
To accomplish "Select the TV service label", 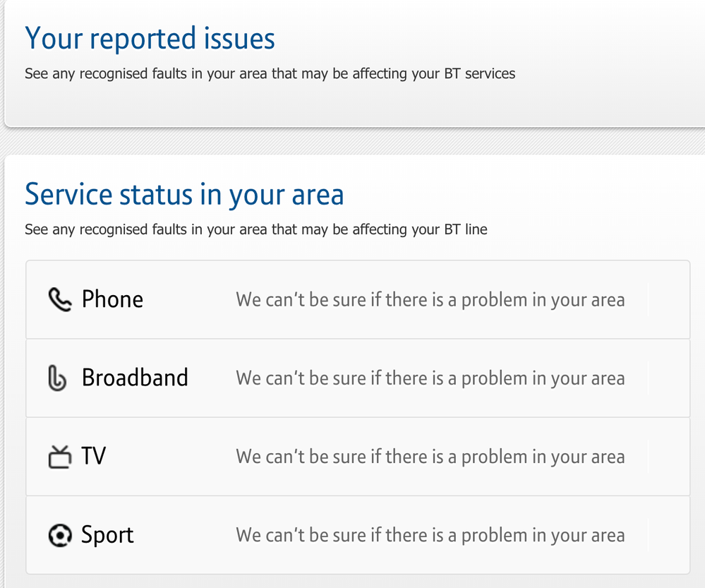I will coord(93,456).
